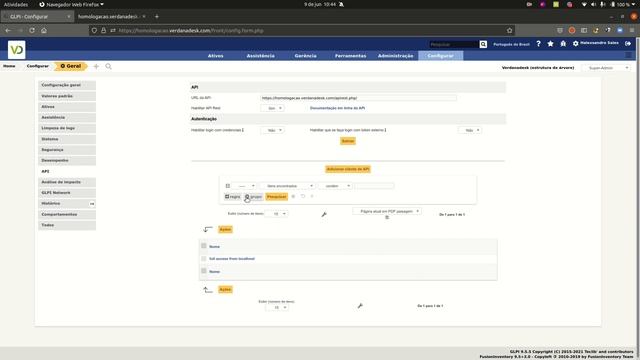Click the wrench icon above the table
Screen dimensions: 640x360
pyautogui.click(x=324, y=214)
